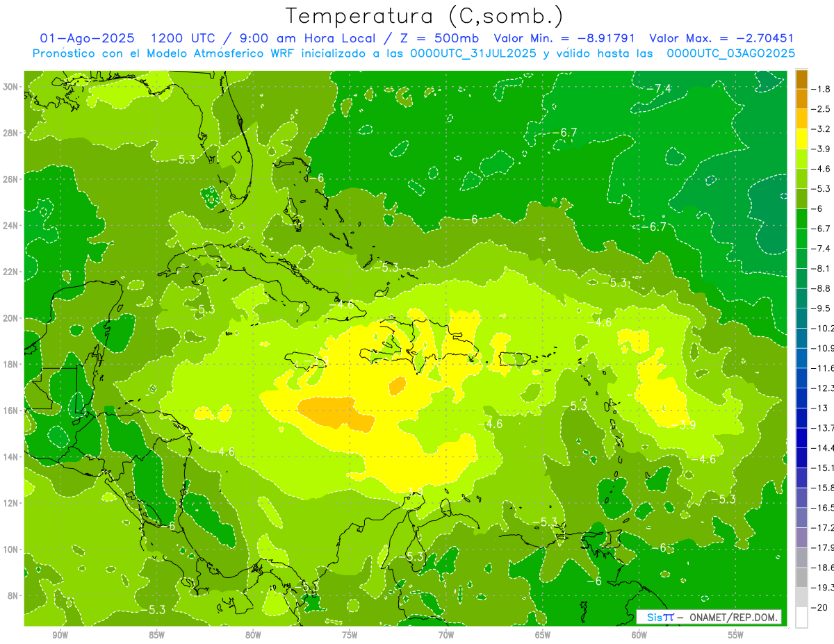The height and width of the screenshot is (644, 834).
Task: Click the '-11.6' colorbar label
Action: 823,368
